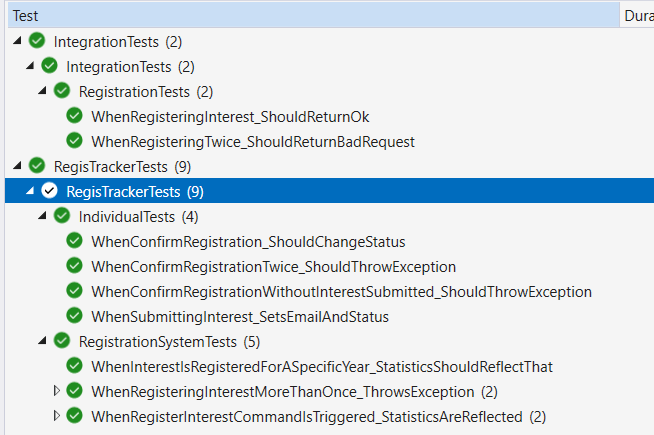The width and height of the screenshot is (654, 435).
Task: Select the top-level RegisTrackerTests (9) project row
Action: pos(109,166)
